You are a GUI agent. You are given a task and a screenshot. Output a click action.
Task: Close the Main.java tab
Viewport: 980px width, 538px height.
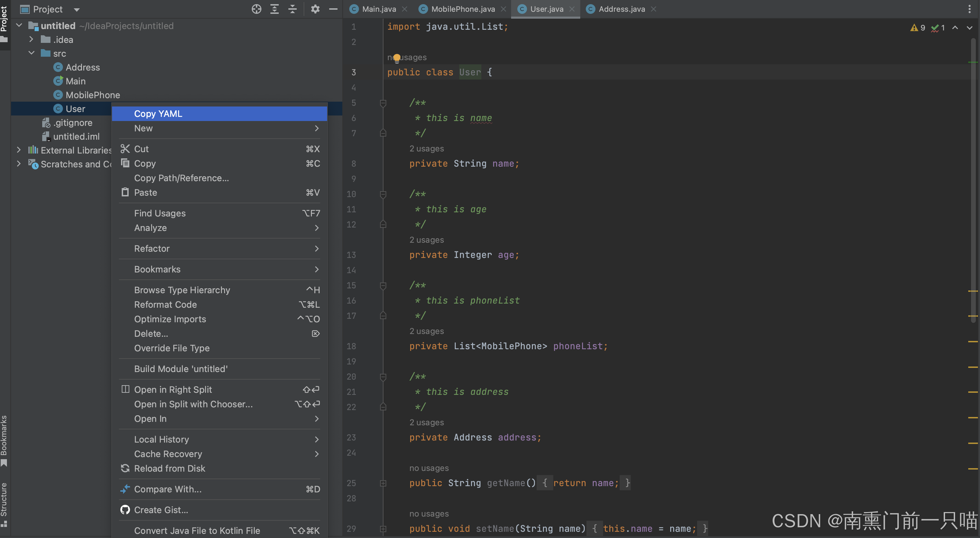coord(404,9)
